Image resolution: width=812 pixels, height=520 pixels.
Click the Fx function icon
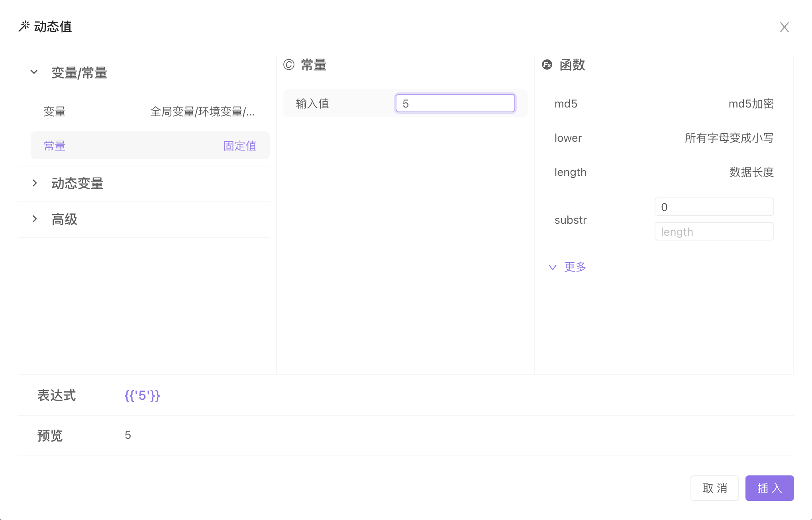[547, 65]
